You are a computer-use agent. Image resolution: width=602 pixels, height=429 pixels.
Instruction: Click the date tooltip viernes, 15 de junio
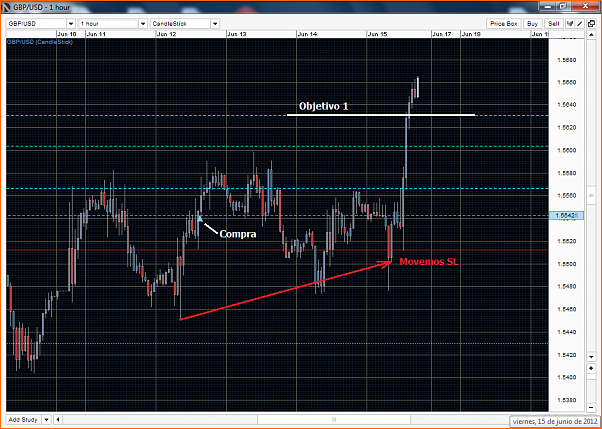[555, 421]
